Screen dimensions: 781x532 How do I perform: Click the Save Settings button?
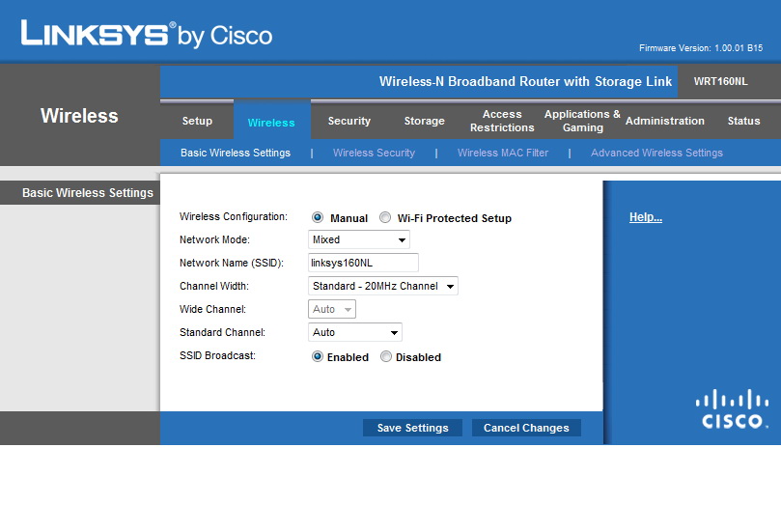tap(412, 428)
